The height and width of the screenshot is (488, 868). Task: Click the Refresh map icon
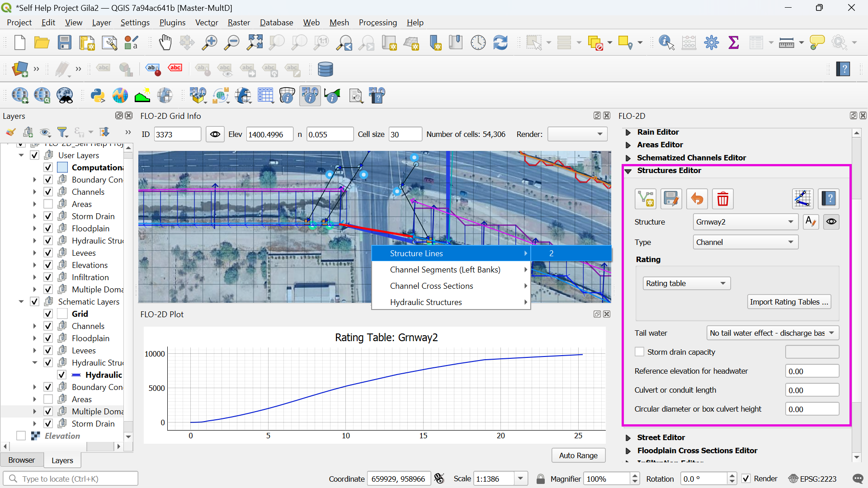pos(500,42)
